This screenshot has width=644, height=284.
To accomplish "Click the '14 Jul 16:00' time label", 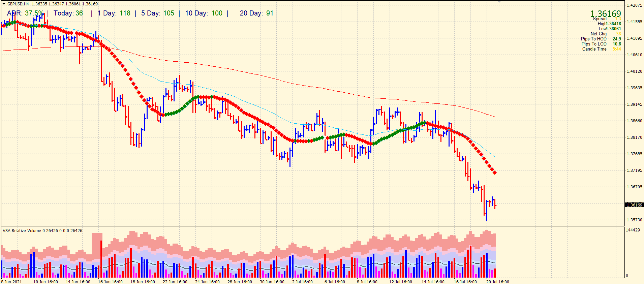I will point(433,282).
